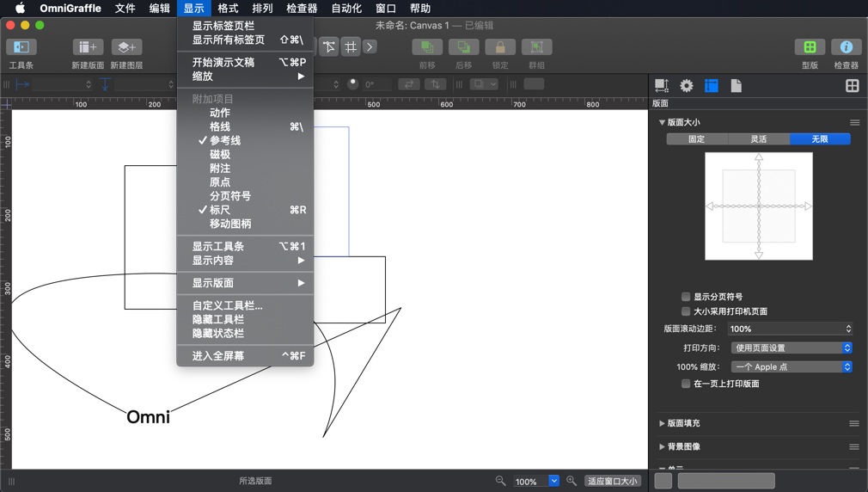Select the canvas inspector tab icon

click(x=712, y=85)
